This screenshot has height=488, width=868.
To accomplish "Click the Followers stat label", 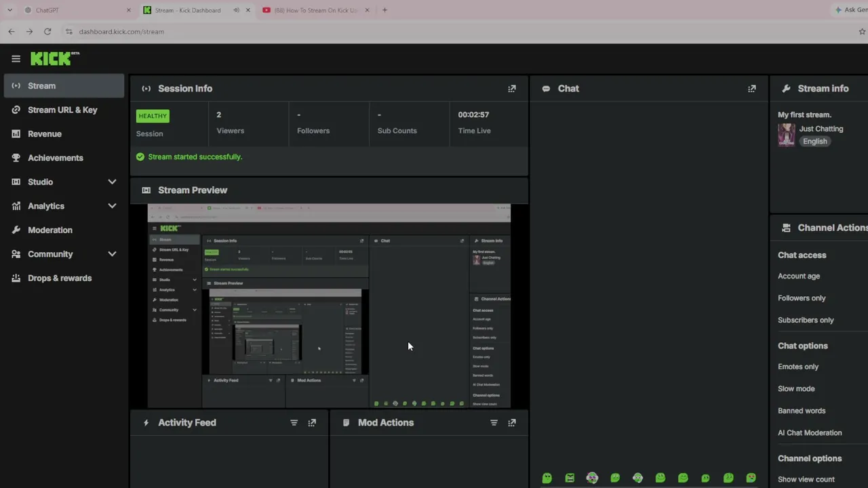I will tap(313, 131).
